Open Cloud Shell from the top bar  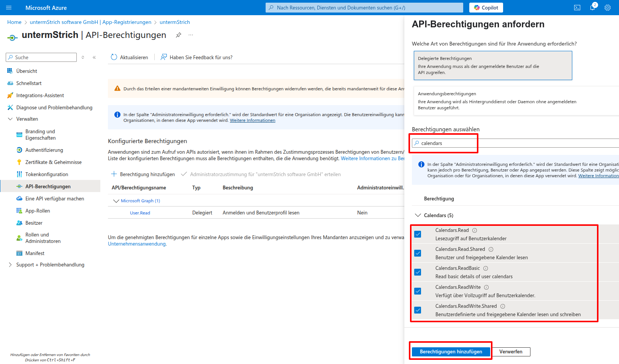pos(577,8)
